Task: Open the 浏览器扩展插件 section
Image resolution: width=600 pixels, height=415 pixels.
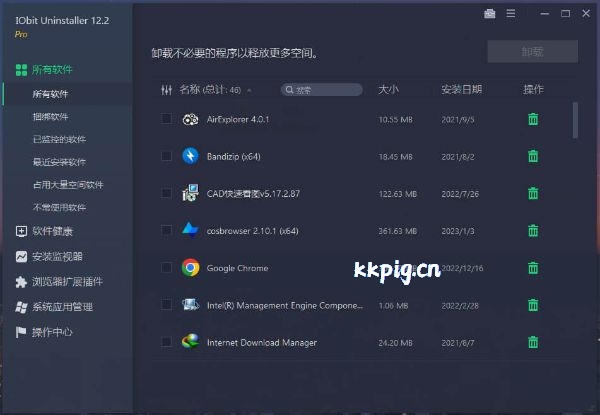Action: pos(67,282)
